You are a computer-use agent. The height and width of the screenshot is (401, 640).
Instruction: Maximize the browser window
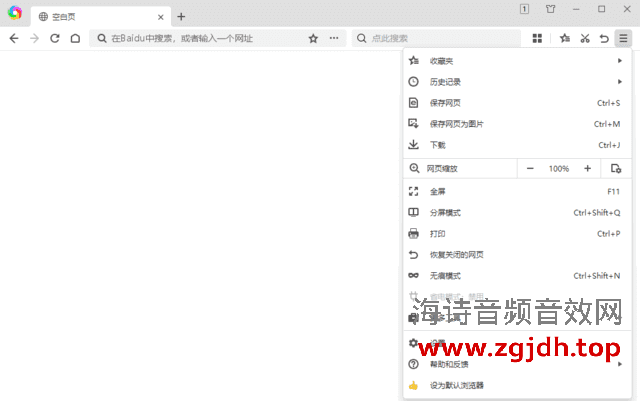click(x=602, y=9)
